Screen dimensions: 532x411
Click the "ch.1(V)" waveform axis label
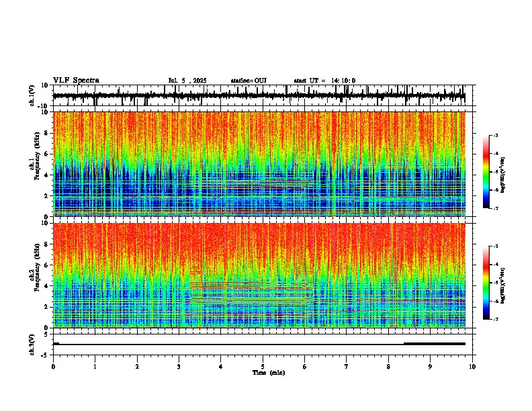click(32, 95)
